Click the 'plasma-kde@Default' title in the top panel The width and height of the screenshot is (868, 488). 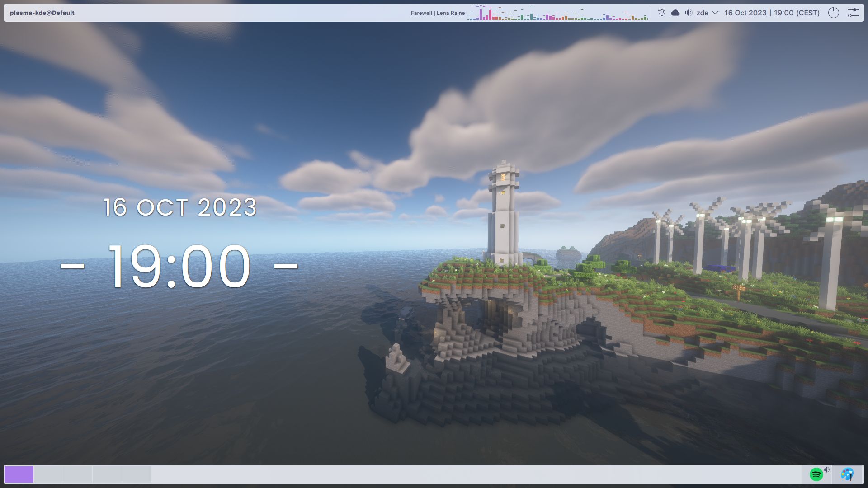(x=42, y=13)
